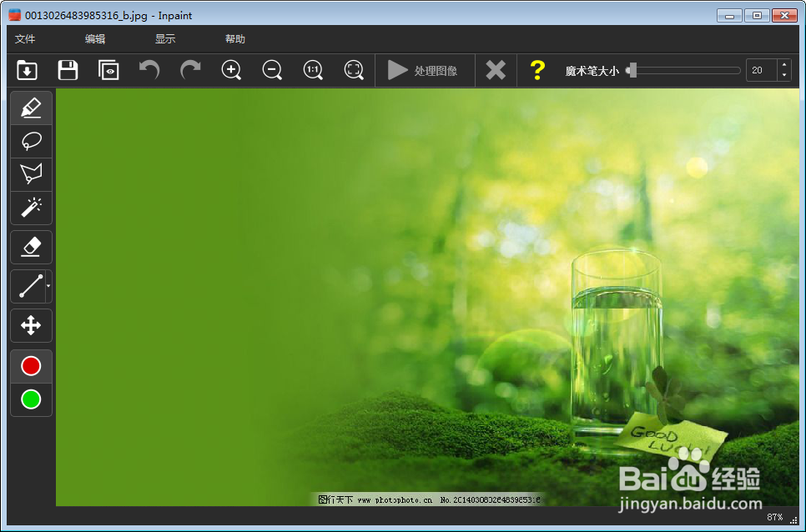Zoom out of the image
Image resolution: width=806 pixels, height=532 pixels.
point(272,70)
